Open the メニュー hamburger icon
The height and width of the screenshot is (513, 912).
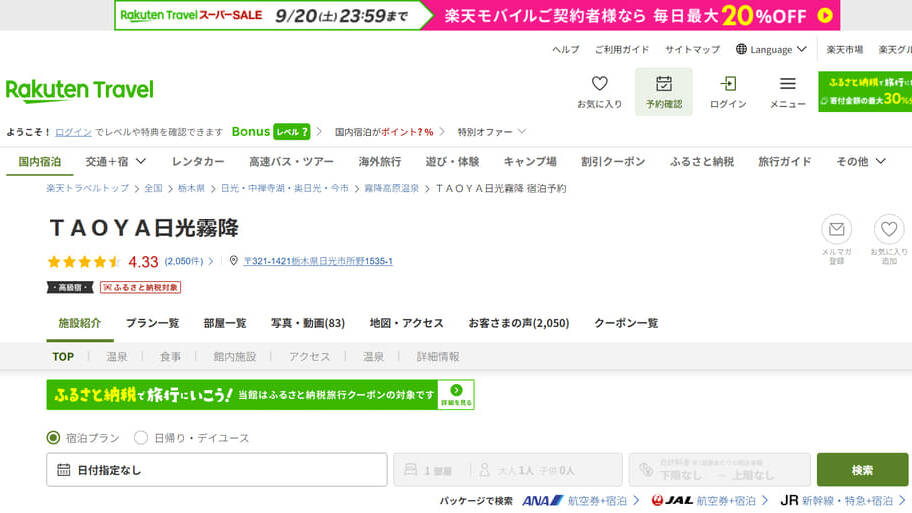coord(788,84)
